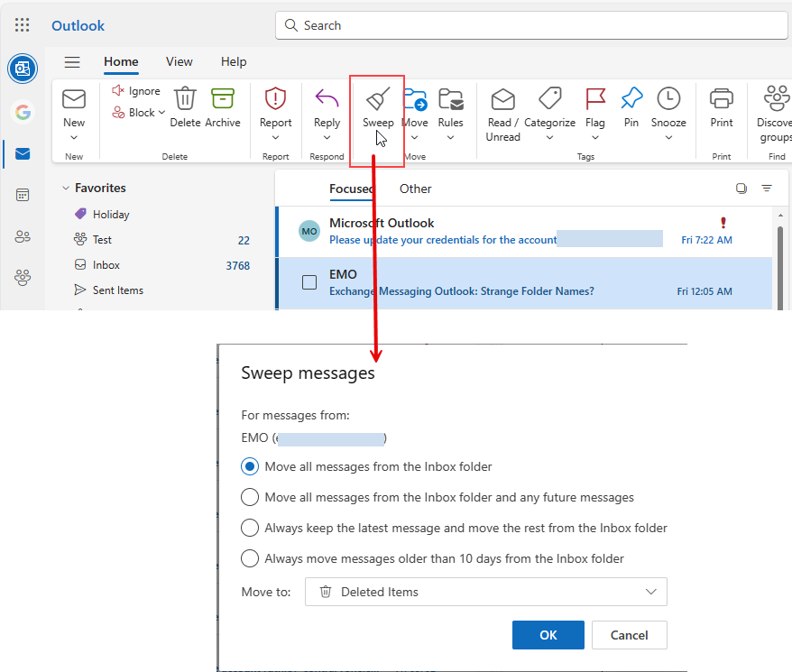
Task: Open the Google account icon in sidebar
Action: tap(23, 112)
